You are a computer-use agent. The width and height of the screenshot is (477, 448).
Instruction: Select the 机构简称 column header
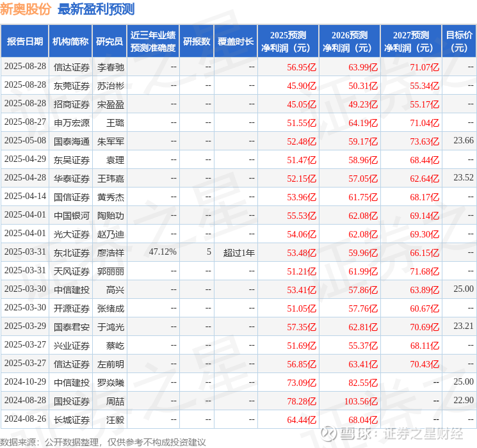pyautogui.click(x=70, y=42)
